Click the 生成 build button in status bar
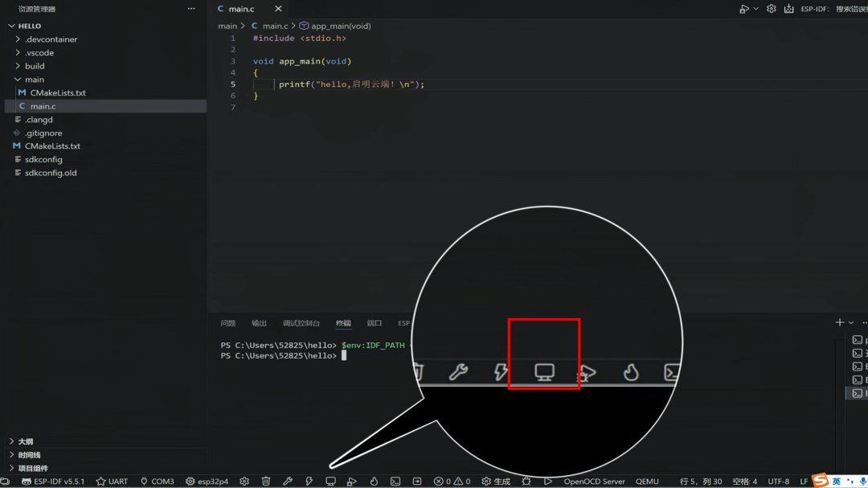Viewport: 868px width, 488px height. pyautogui.click(x=496, y=482)
